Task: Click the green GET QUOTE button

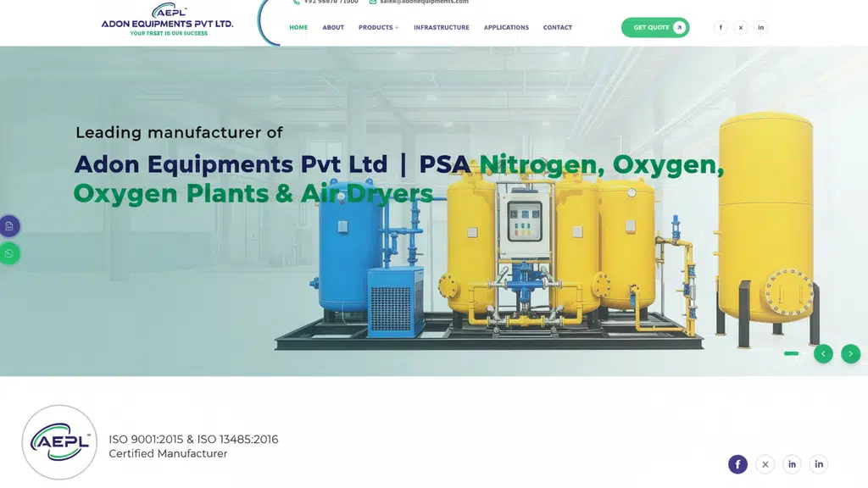Action: point(655,28)
